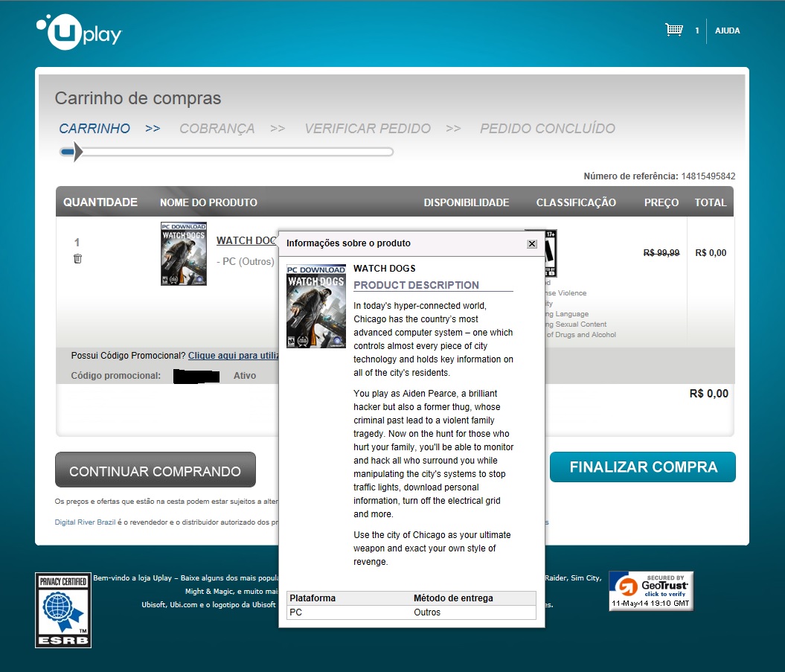Image resolution: width=785 pixels, height=672 pixels.
Task: Click the cart quantity value 1
Action: [77, 243]
